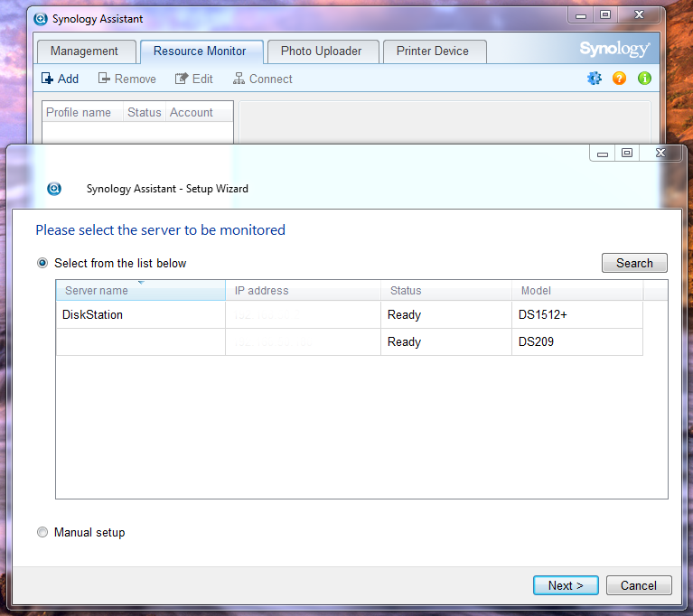This screenshot has width=693, height=616.
Task: Minimize the Synology Assistant main window
Action: click(581, 15)
